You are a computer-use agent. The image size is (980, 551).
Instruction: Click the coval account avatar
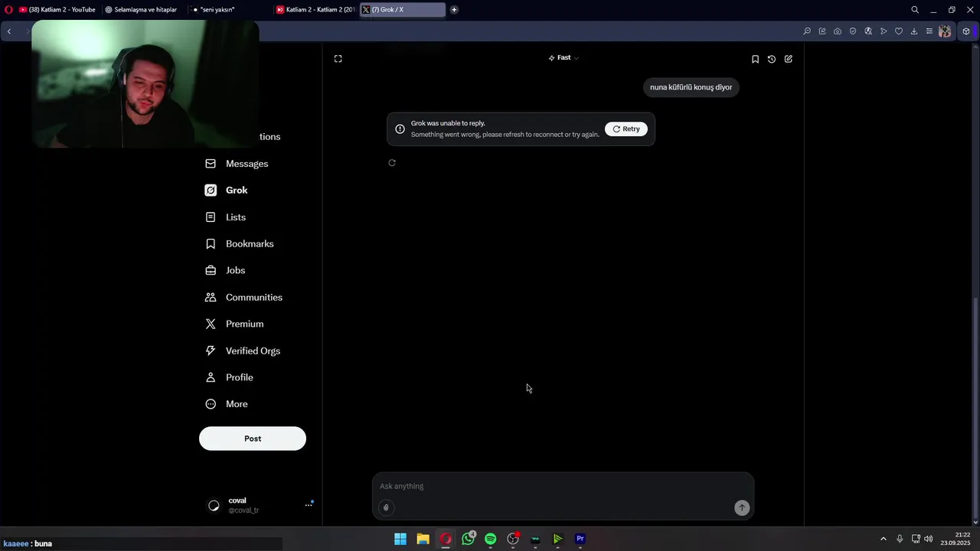pyautogui.click(x=214, y=505)
